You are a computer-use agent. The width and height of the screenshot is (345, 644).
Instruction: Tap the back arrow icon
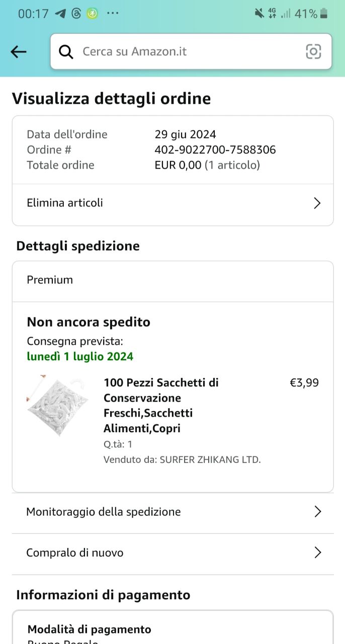point(19,51)
